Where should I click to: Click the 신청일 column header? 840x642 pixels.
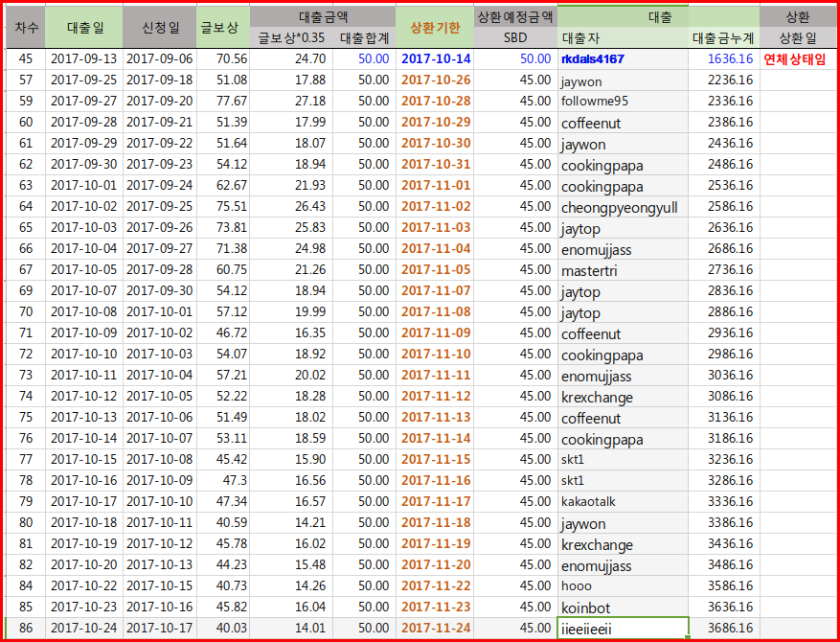[160, 28]
